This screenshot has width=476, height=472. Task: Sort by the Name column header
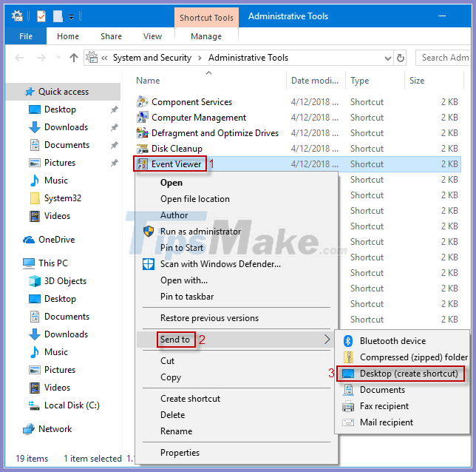[x=148, y=80]
